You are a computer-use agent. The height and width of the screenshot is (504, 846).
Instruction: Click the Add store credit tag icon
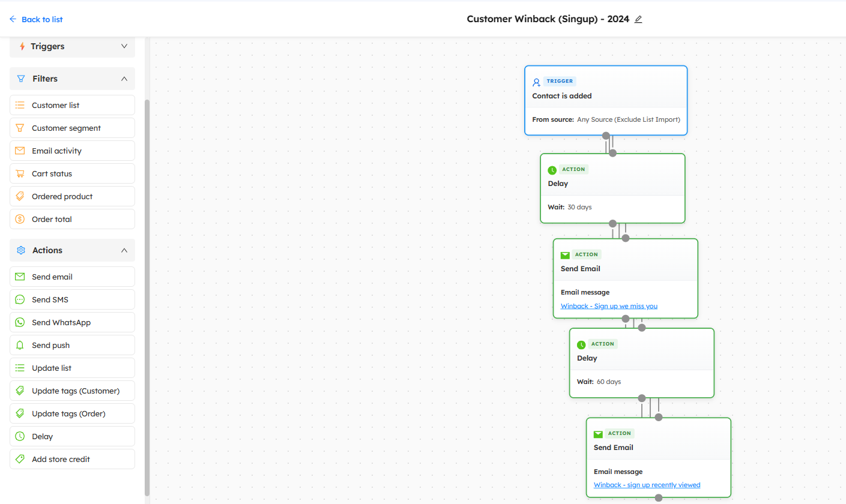(x=20, y=460)
